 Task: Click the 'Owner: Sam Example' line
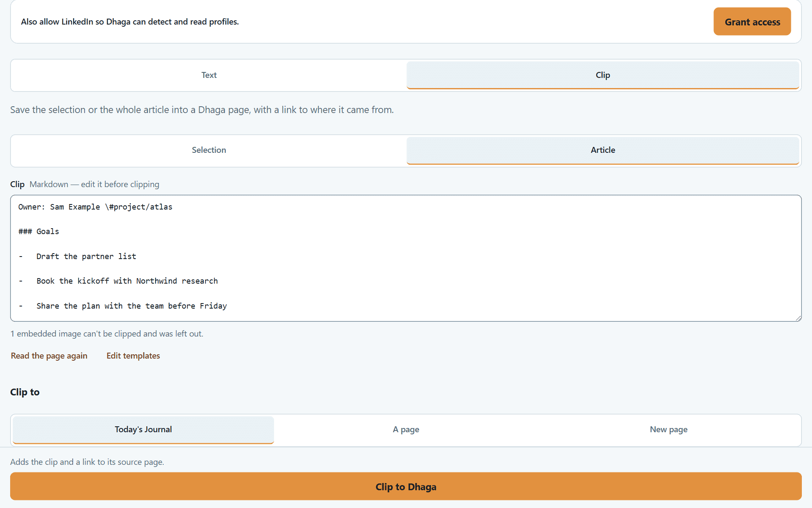click(95, 207)
